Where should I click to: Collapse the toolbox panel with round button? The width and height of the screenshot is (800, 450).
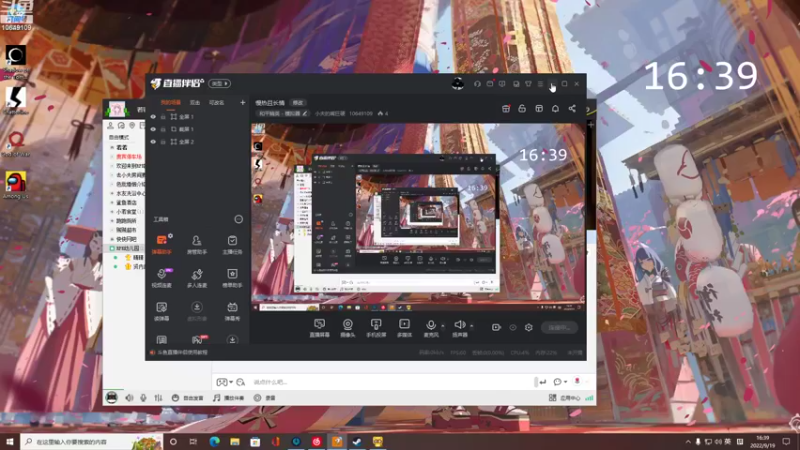238,219
